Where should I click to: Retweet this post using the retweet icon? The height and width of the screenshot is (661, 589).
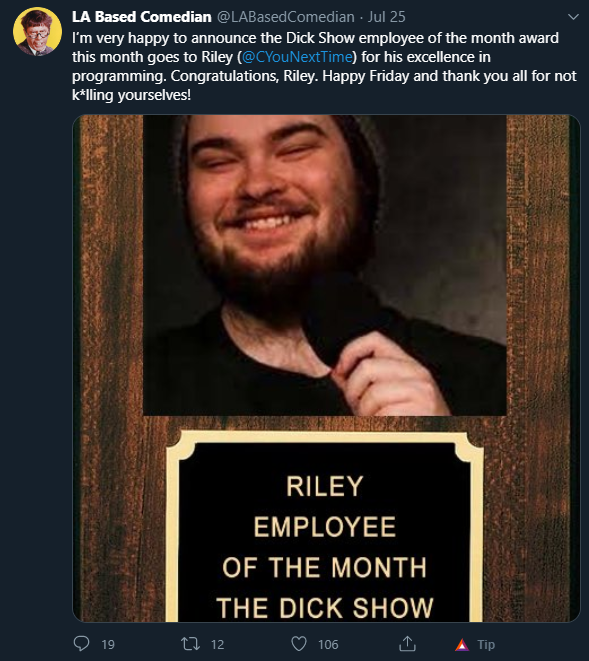(x=190, y=644)
